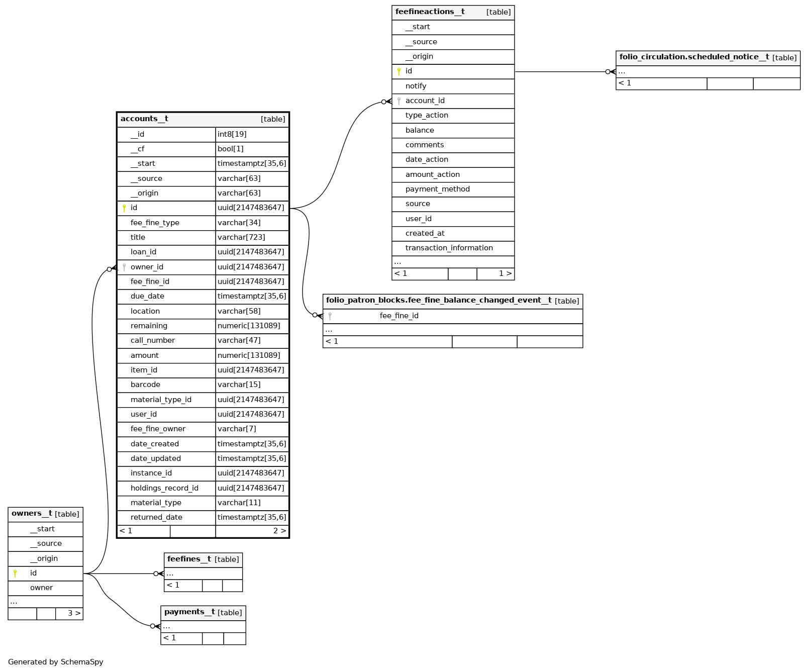This screenshot has height=672, width=808.
Task: Click the gray foreign key icon beside owner_id
Action: (x=124, y=267)
